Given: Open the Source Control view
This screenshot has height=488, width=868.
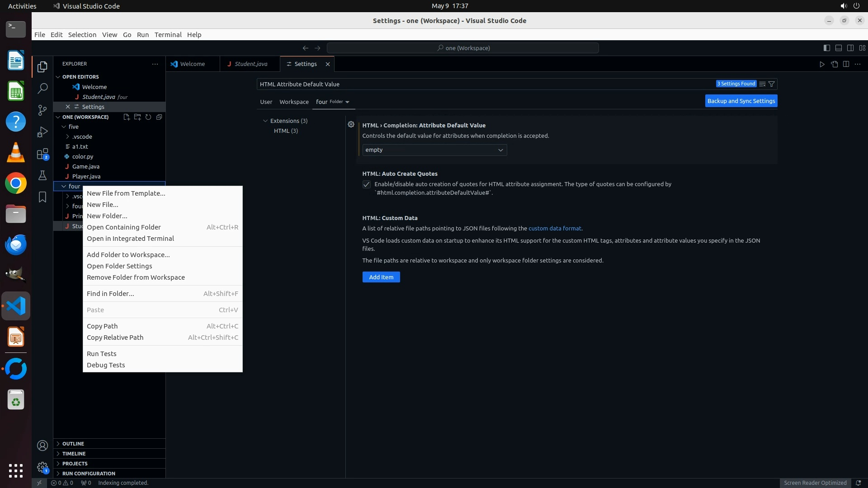Looking at the screenshot, I should pyautogui.click(x=42, y=110).
